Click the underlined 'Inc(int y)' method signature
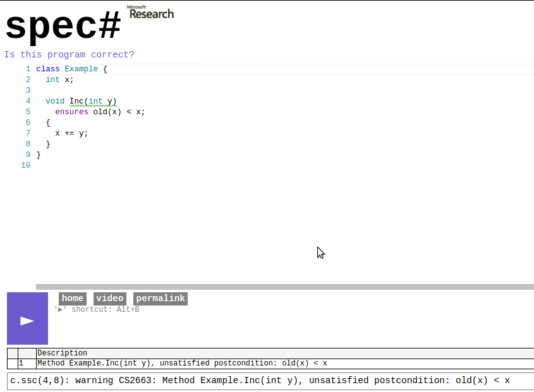 pyautogui.click(x=93, y=101)
